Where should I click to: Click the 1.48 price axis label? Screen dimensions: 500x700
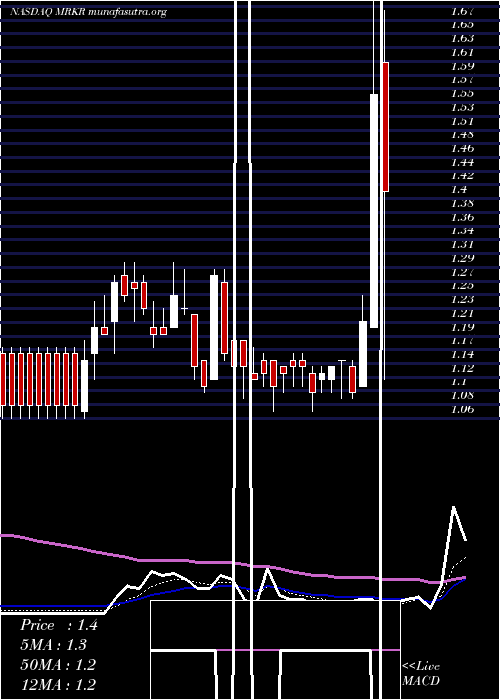[x=462, y=134]
